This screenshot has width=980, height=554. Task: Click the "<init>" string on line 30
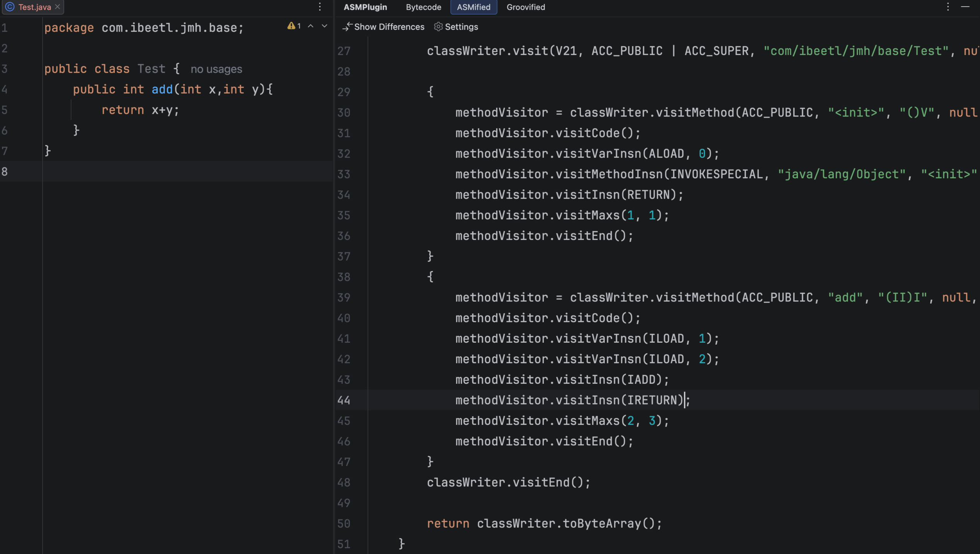(x=856, y=113)
